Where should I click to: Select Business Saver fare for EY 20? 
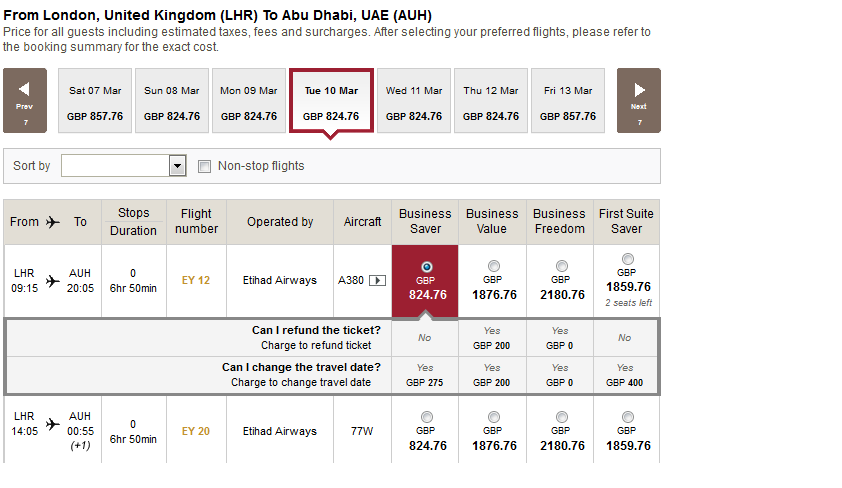426,417
